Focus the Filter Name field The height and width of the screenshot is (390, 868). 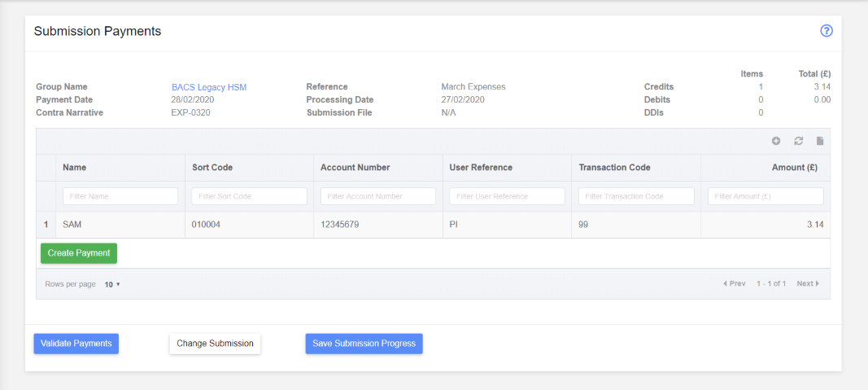point(120,196)
